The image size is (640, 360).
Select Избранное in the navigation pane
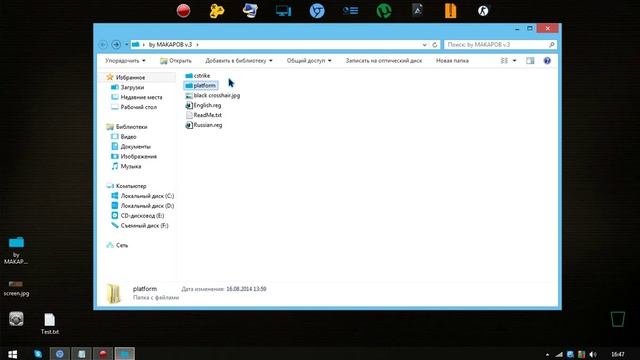(130, 77)
